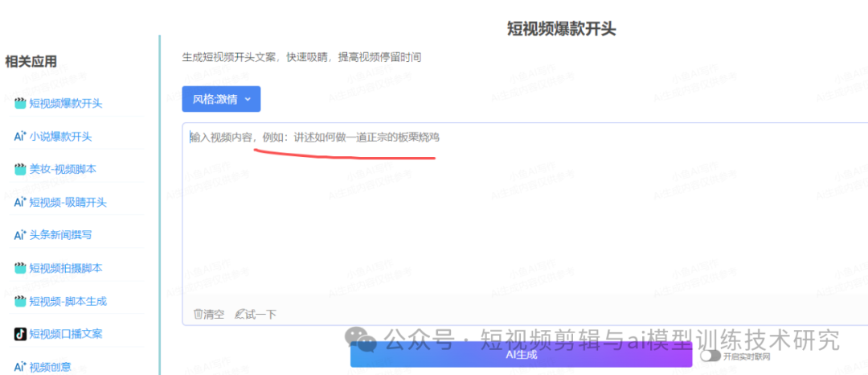Click 试一下 to try an example

coord(256,314)
